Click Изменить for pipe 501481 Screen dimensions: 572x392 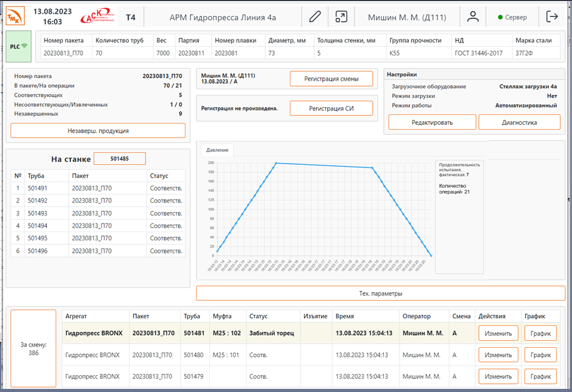tap(498, 333)
